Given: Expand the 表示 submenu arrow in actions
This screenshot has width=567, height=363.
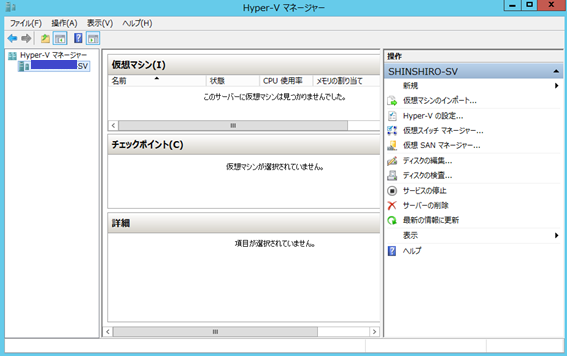Looking at the screenshot, I should click(x=556, y=235).
